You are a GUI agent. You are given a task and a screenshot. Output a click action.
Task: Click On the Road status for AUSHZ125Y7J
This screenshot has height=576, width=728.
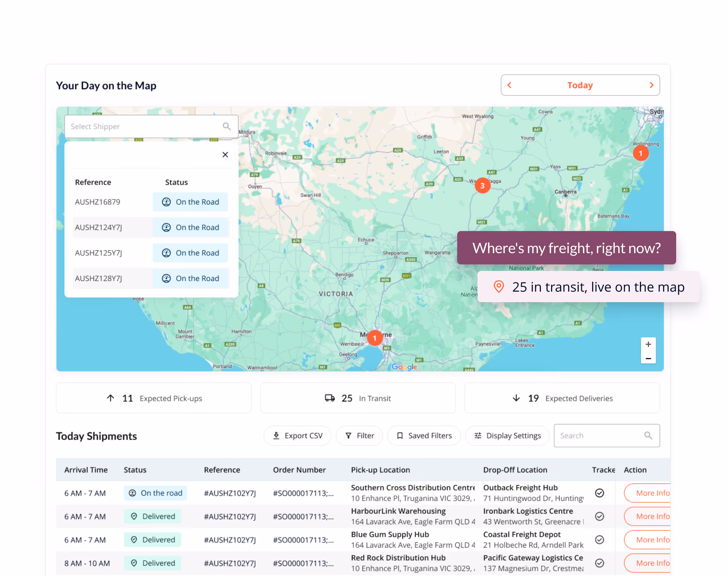[190, 253]
